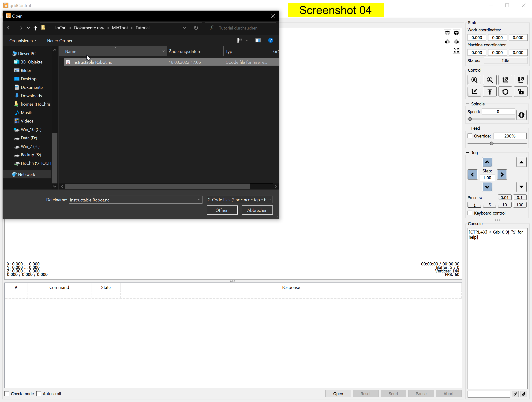
Task: Click the Öffnen button
Action: (222, 210)
